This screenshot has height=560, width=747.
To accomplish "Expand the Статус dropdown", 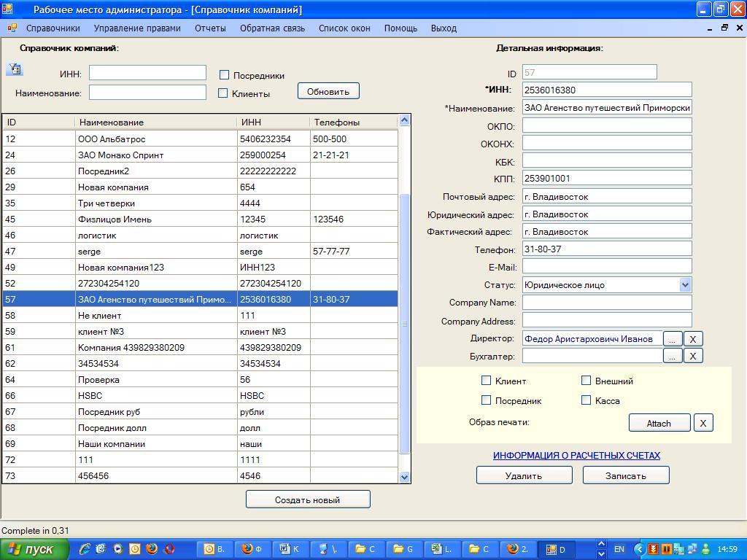I will tap(684, 285).
